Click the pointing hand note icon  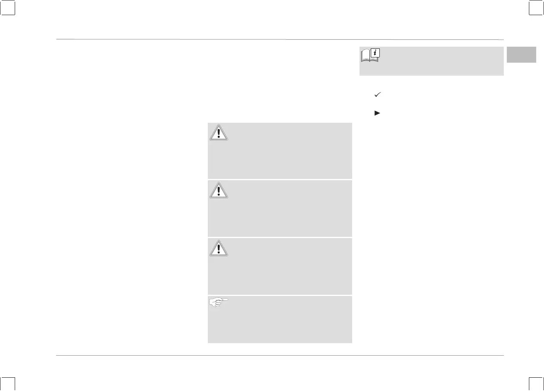[x=219, y=303]
